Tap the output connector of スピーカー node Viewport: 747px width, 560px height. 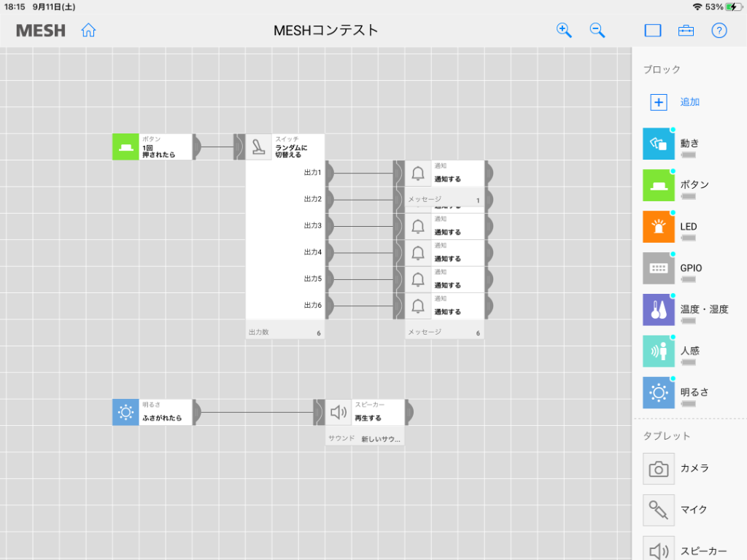tap(409, 412)
